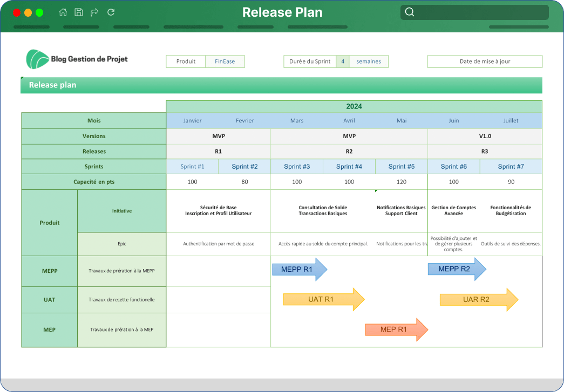564x392 pixels.
Task: Select the Avril month cell
Action: 349,121
